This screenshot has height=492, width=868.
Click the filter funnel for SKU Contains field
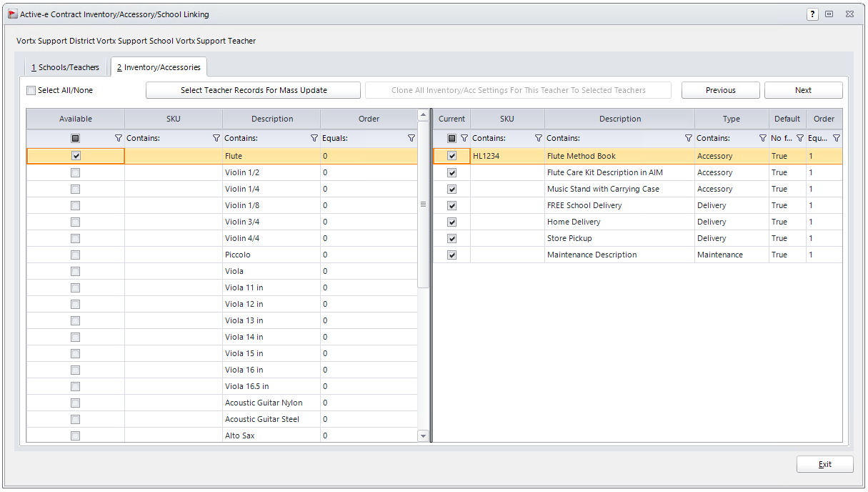216,137
